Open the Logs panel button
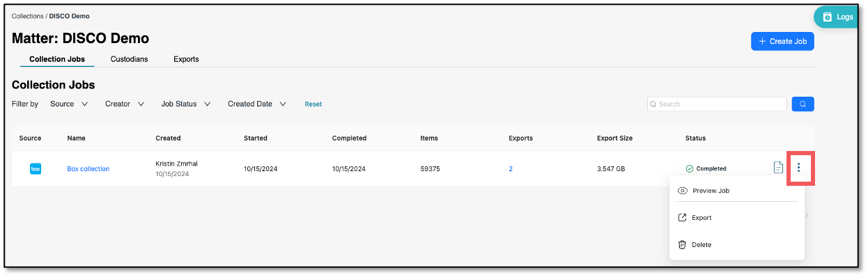 838,17
